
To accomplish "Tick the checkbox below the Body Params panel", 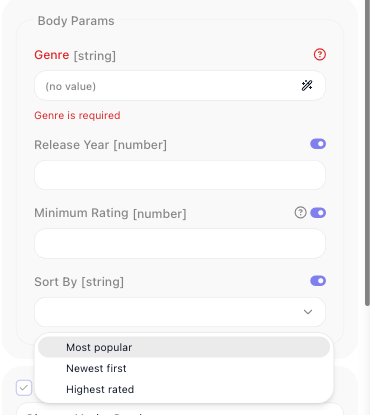I will [24, 388].
